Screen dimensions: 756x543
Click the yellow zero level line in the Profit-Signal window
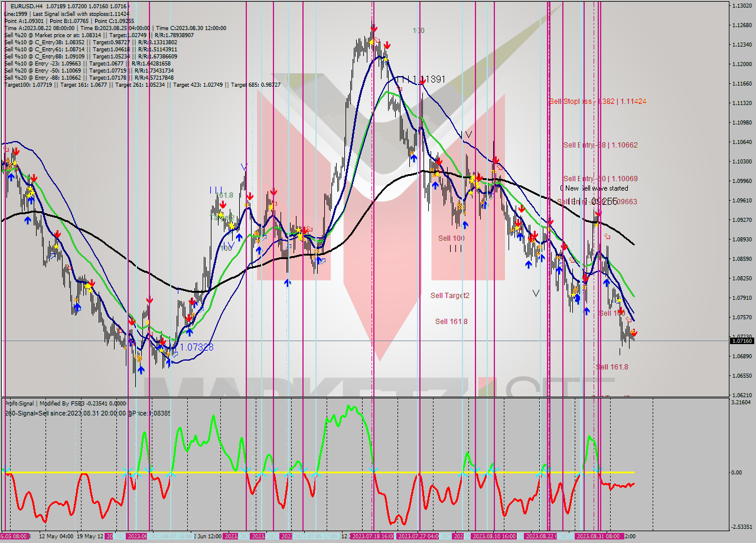(295, 473)
